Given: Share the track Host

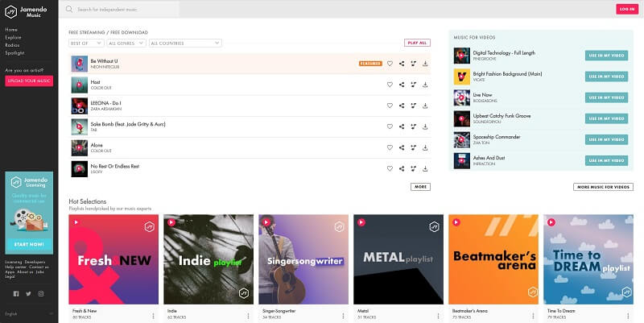Looking at the screenshot, I should click(402, 85).
